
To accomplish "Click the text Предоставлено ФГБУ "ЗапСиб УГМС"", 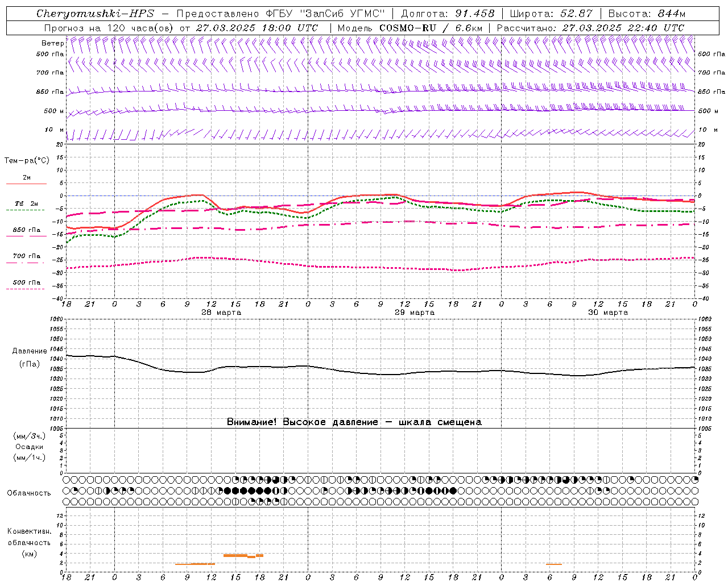I will pos(280,14).
